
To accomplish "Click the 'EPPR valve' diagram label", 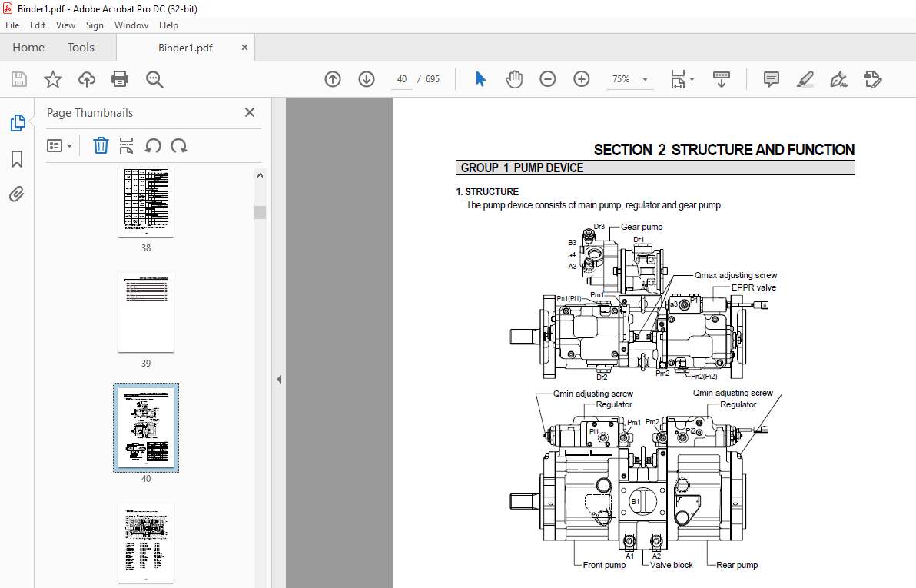I will pos(754,287).
